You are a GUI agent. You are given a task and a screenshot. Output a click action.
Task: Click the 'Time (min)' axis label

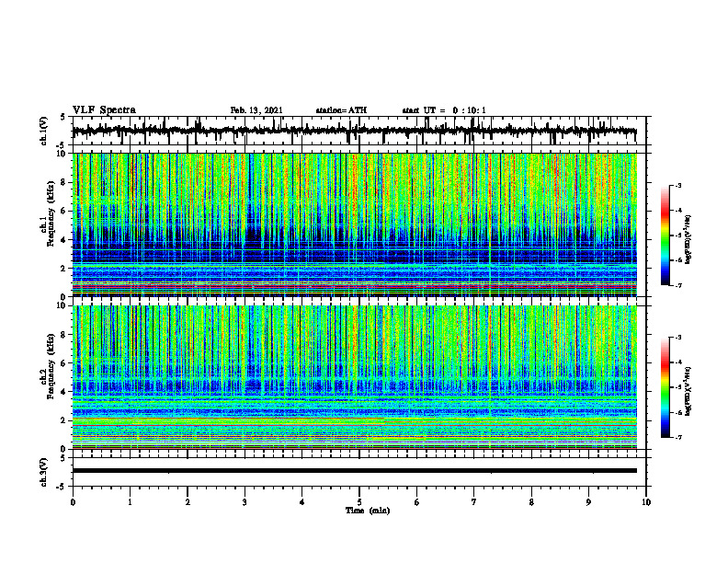click(x=368, y=511)
